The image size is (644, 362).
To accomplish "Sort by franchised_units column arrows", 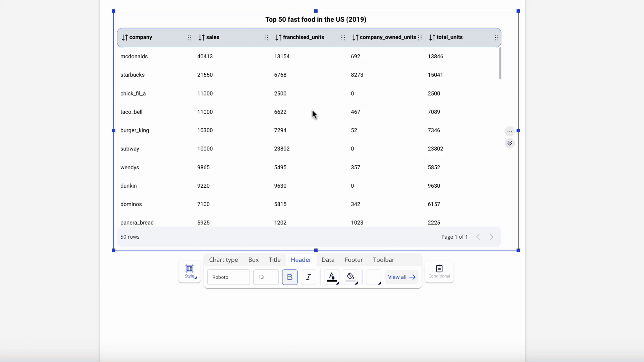I will tap(278, 38).
